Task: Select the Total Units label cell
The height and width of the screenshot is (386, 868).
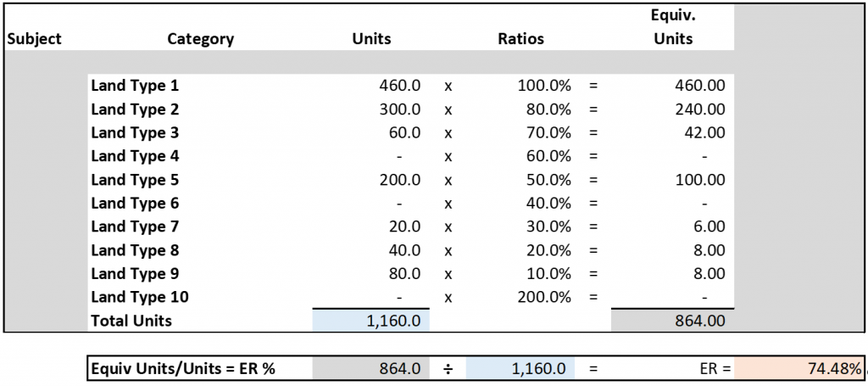Action: [x=131, y=321]
